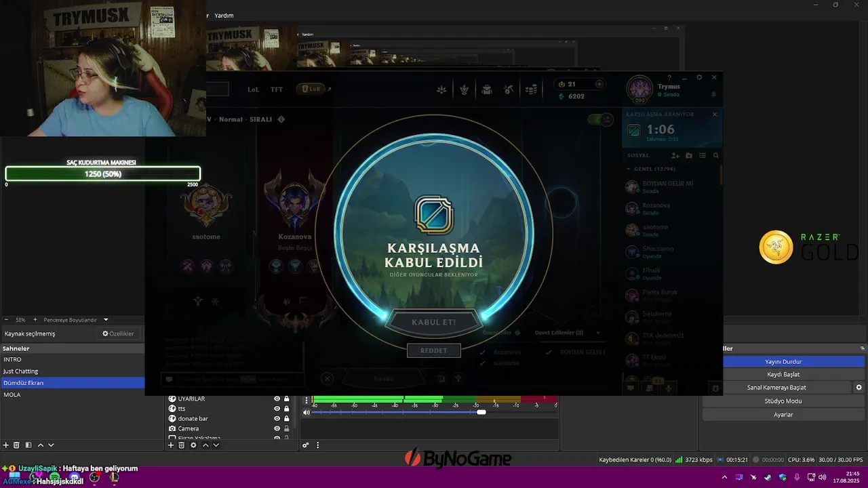Zoom in preview with plus button

click(34, 320)
